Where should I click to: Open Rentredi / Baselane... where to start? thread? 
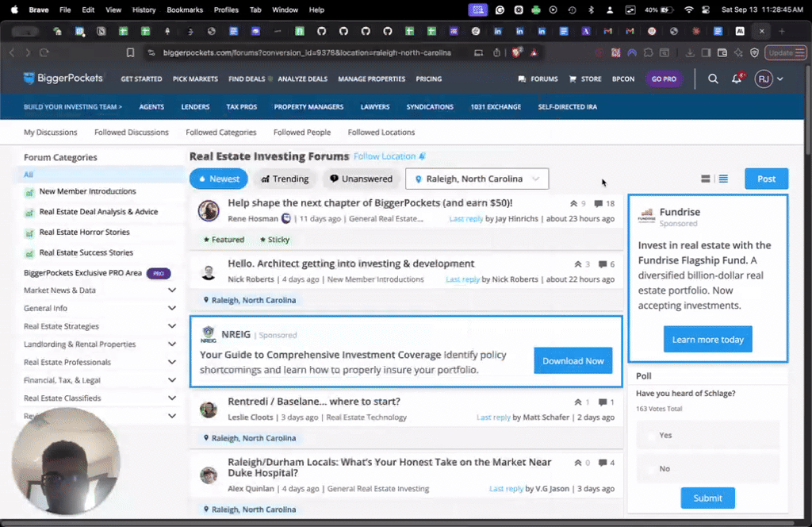point(314,402)
